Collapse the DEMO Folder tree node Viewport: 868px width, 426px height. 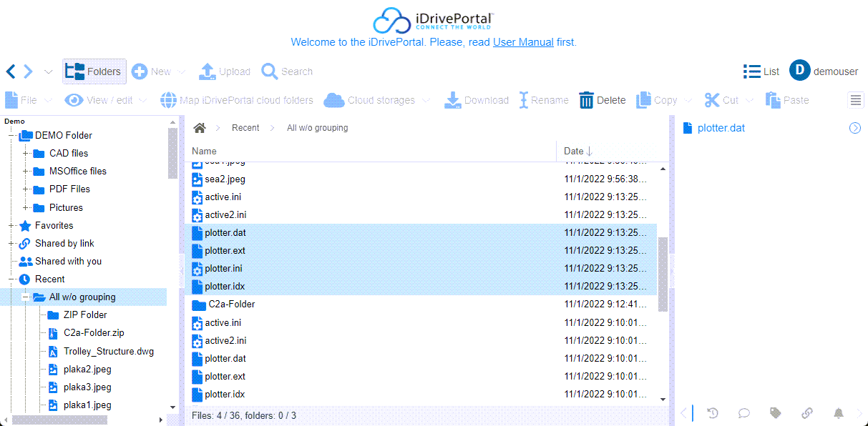tap(12, 135)
